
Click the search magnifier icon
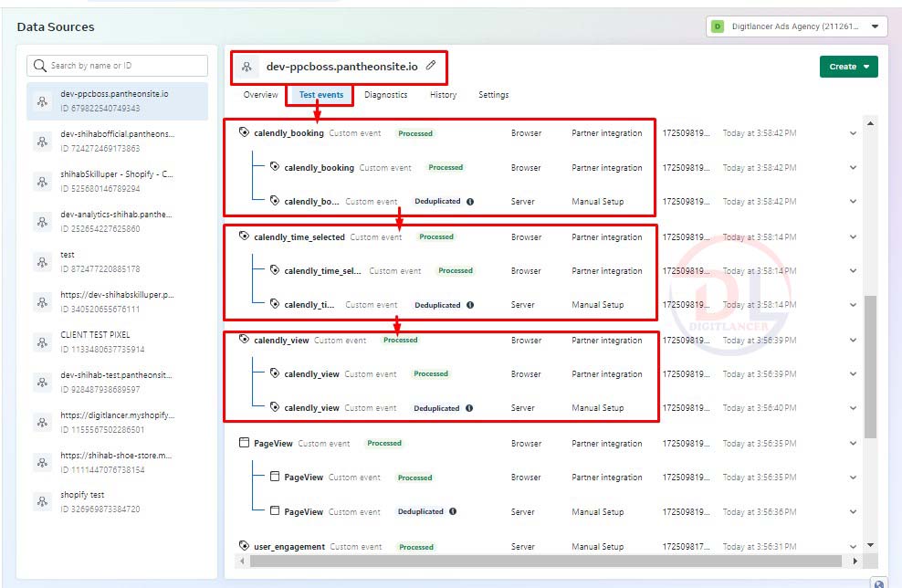(x=39, y=66)
